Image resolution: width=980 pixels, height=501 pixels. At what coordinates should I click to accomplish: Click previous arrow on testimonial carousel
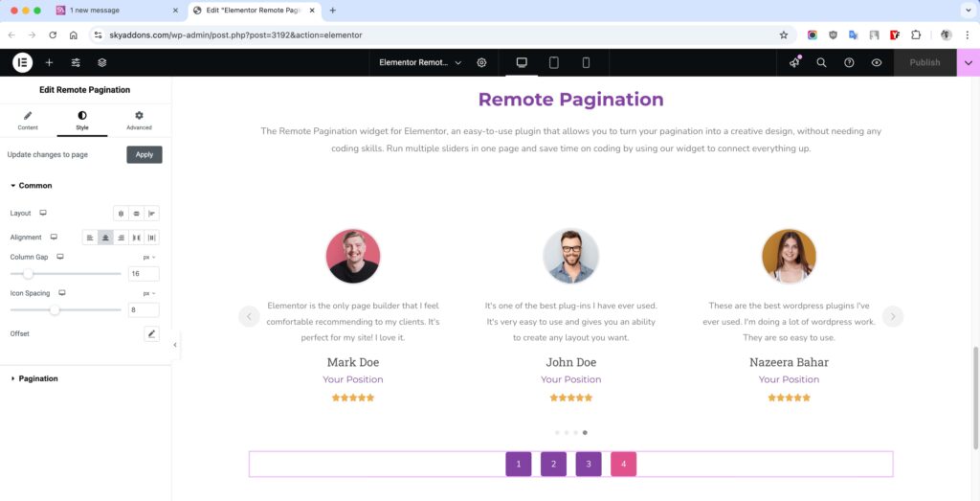[249, 316]
